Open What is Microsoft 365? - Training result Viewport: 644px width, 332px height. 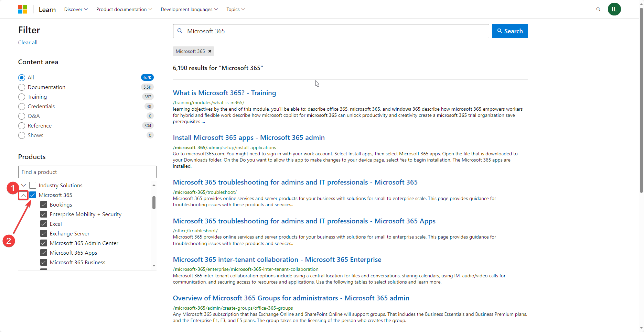(224, 93)
